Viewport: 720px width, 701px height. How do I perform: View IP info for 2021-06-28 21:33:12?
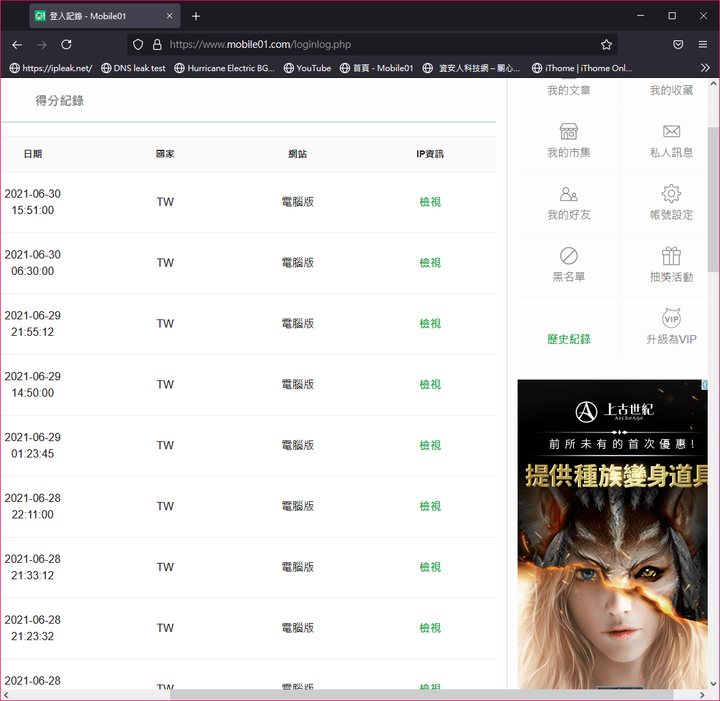coord(430,567)
